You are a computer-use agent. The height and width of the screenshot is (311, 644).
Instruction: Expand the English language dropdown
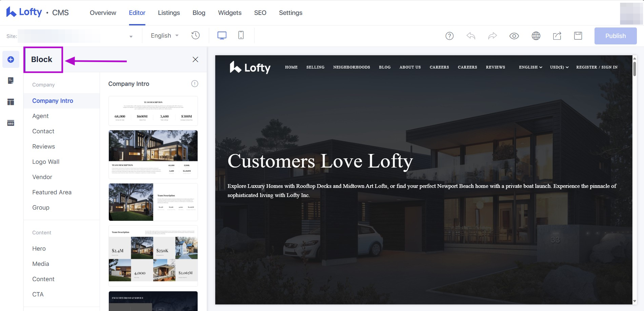click(165, 36)
